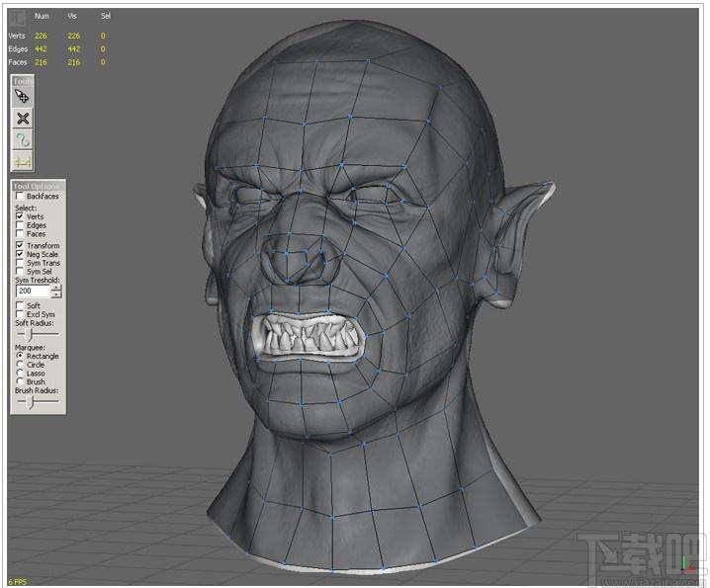Enable Faces selection checkbox
Image resolution: width=710 pixels, height=588 pixels.
coord(20,233)
